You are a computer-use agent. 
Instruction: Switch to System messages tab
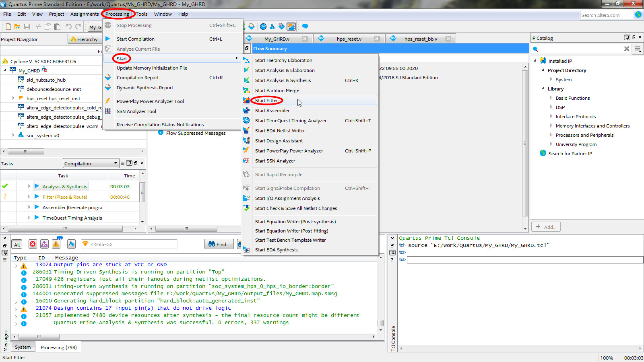pos(23,347)
